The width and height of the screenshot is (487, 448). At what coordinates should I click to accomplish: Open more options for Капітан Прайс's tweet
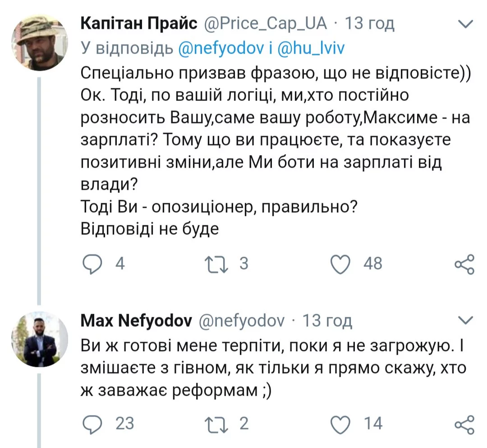click(464, 23)
